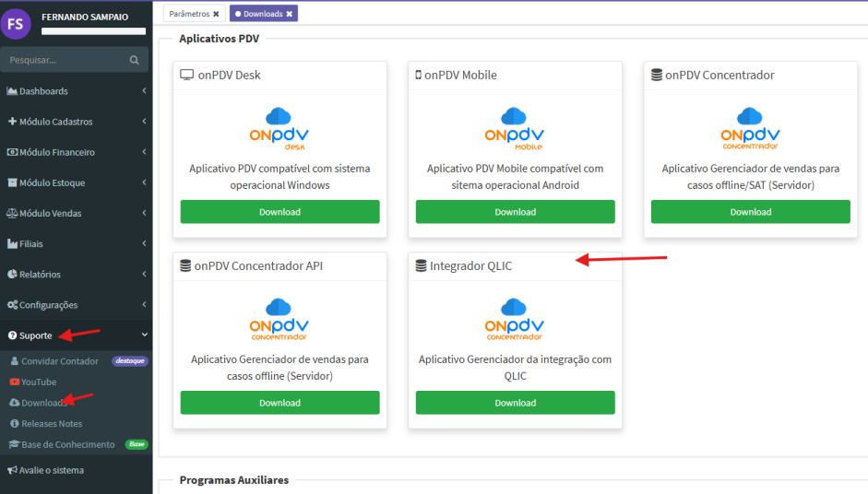Click the Filiais factory icon
868x494 pixels.
pos(12,243)
